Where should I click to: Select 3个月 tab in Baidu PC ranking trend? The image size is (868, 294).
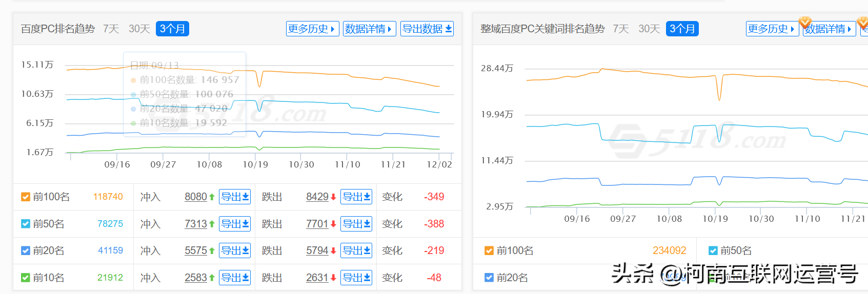(172, 29)
